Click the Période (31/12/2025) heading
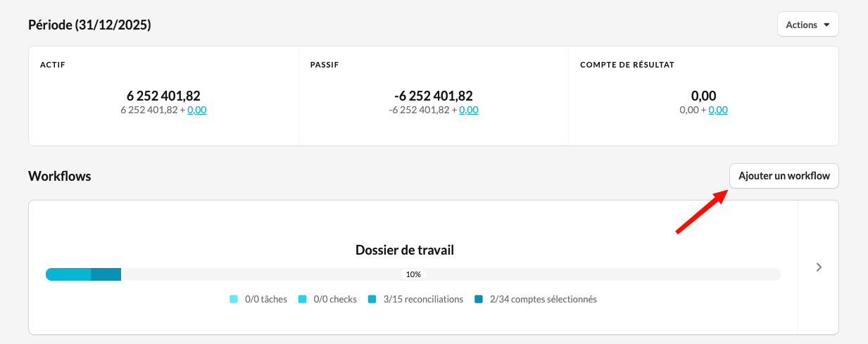 [x=89, y=25]
